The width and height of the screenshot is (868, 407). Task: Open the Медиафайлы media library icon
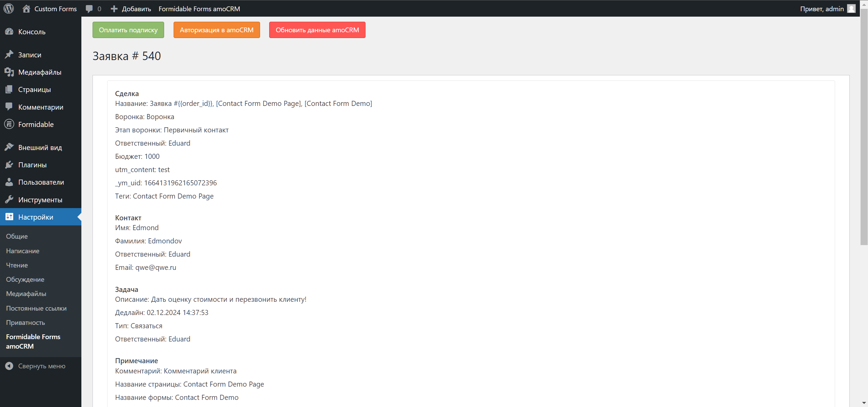[9, 72]
